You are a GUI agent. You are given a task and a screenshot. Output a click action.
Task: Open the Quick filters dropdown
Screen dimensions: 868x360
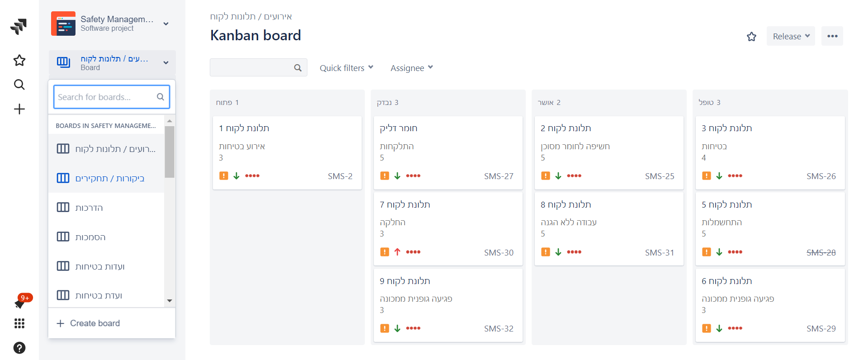click(x=346, y=68)
